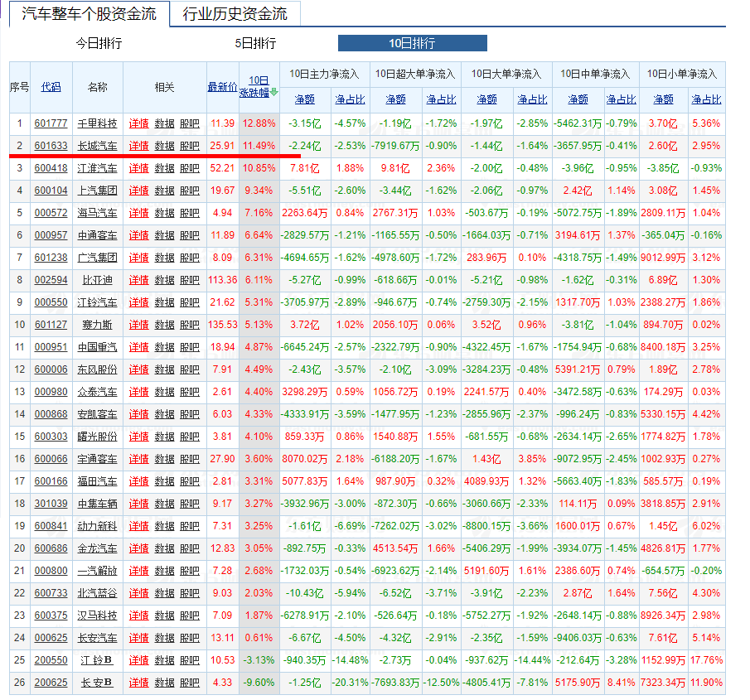Screen dimensions: 750x700
Task: Open 股吧 for 比亚迪
Action: coord(190,280)
